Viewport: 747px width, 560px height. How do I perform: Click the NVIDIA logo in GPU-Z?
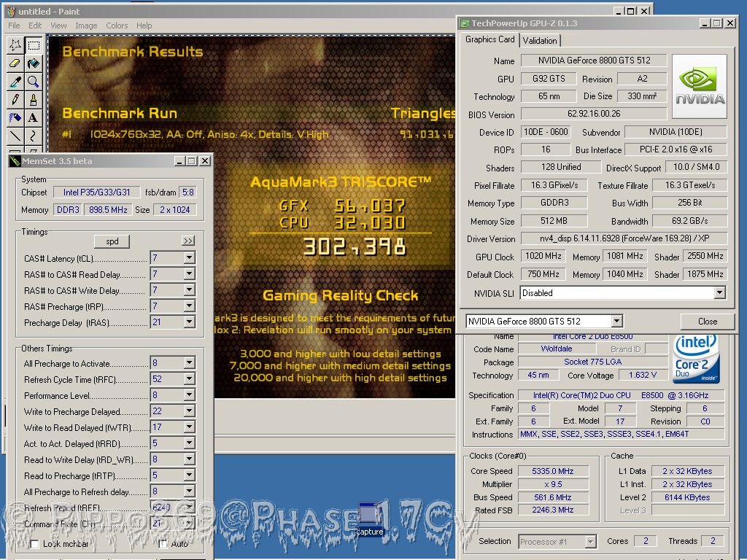pos(700,86)
